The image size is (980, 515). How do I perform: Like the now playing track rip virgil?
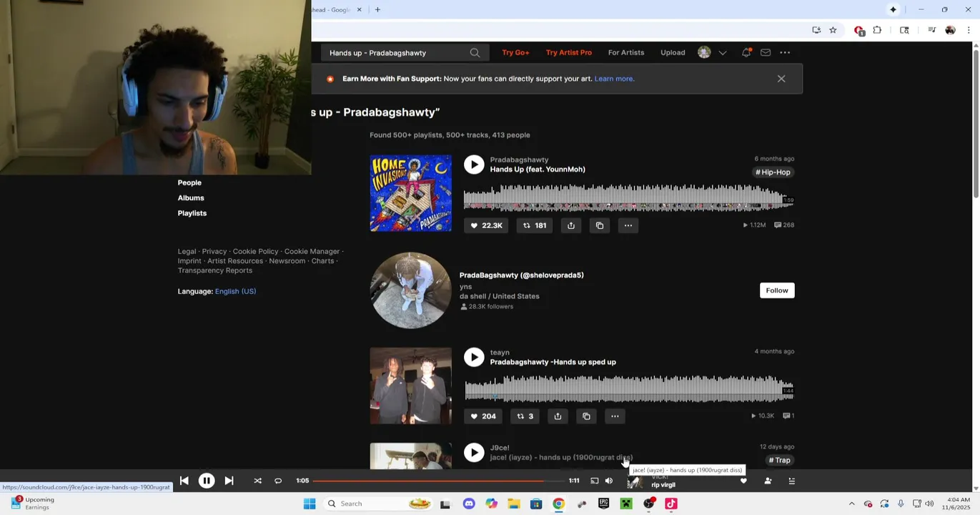tap(743, 481)
